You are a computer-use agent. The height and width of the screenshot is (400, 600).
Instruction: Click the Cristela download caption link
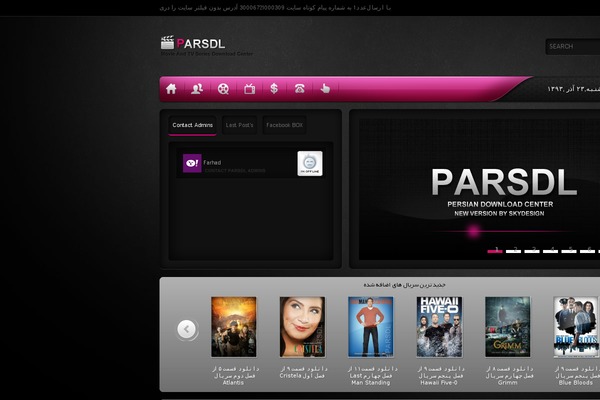(303, 372)
